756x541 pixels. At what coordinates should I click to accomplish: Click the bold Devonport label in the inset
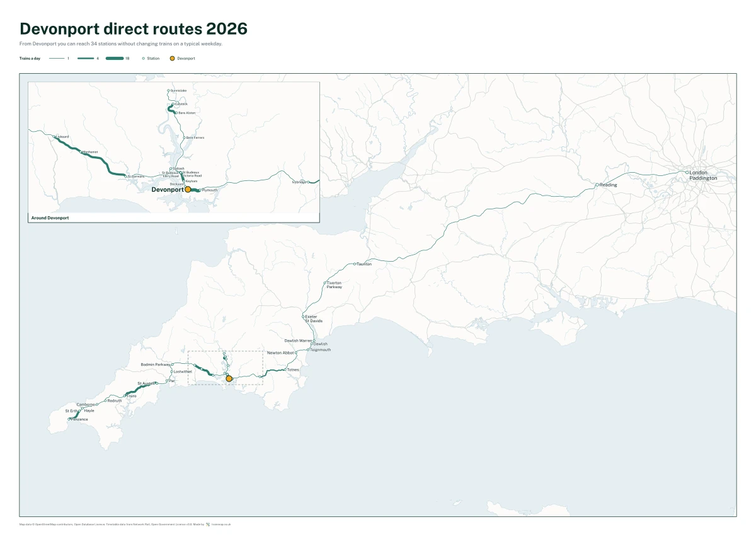168,189
